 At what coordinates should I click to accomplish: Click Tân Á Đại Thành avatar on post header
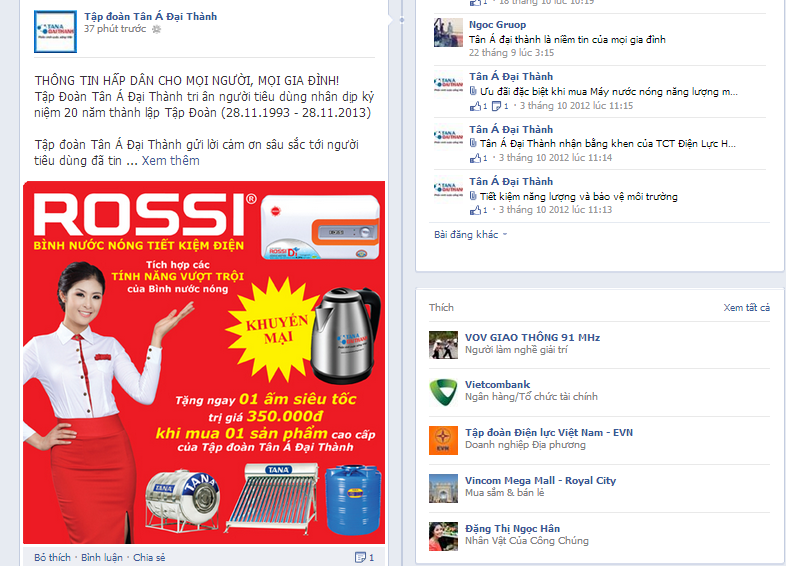pyautogui.click(x=55, y=31)
